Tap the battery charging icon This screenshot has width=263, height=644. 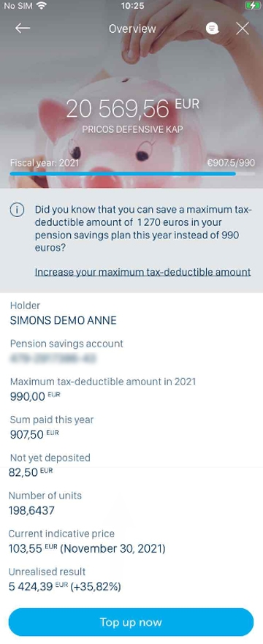point(251,6)
